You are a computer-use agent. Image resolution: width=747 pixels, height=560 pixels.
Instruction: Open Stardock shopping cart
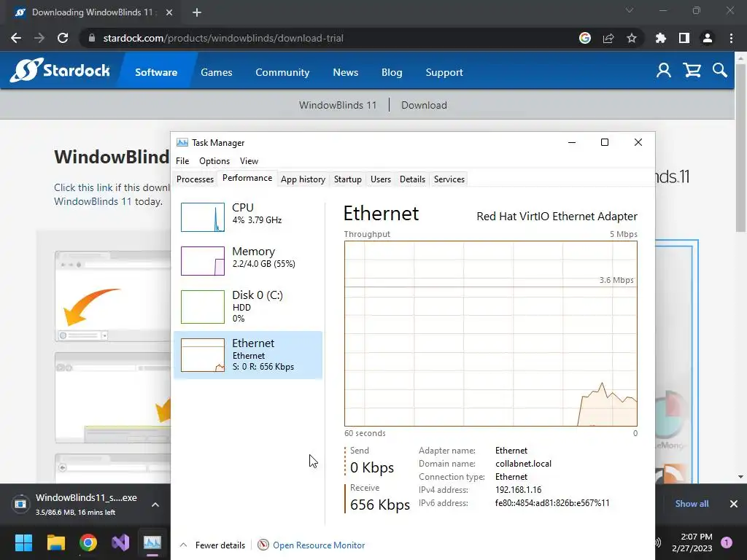click(692, 71)
